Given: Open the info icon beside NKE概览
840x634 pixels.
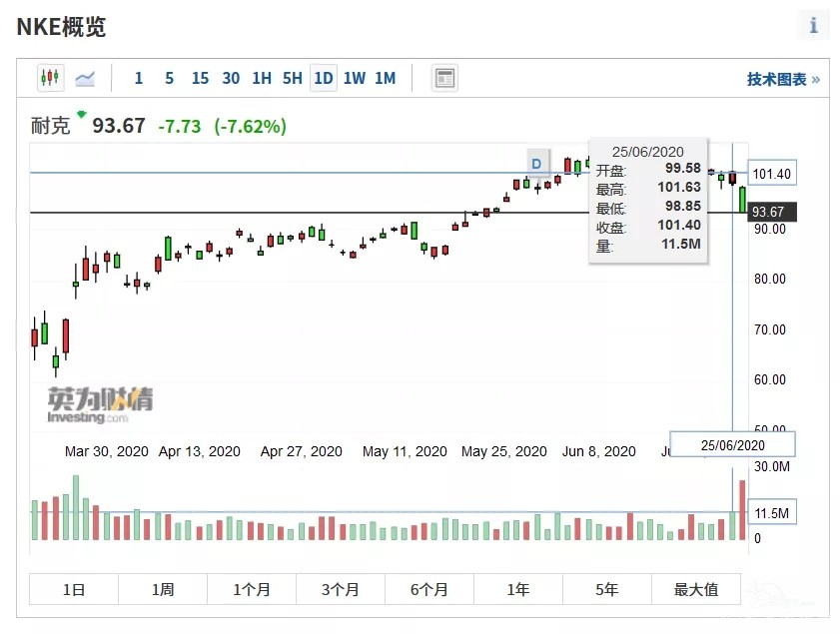Looking at the screenshot, I should [x=813, y=26].
